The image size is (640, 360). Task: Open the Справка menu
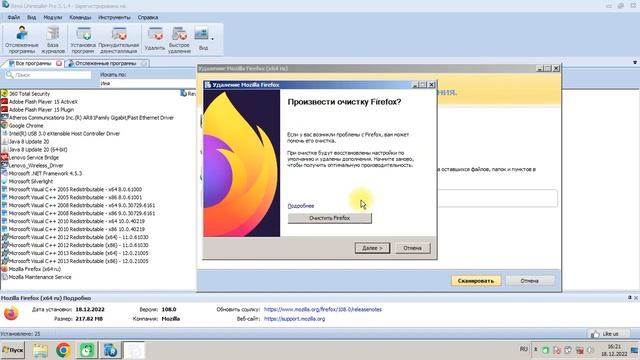tap(148, 18)
